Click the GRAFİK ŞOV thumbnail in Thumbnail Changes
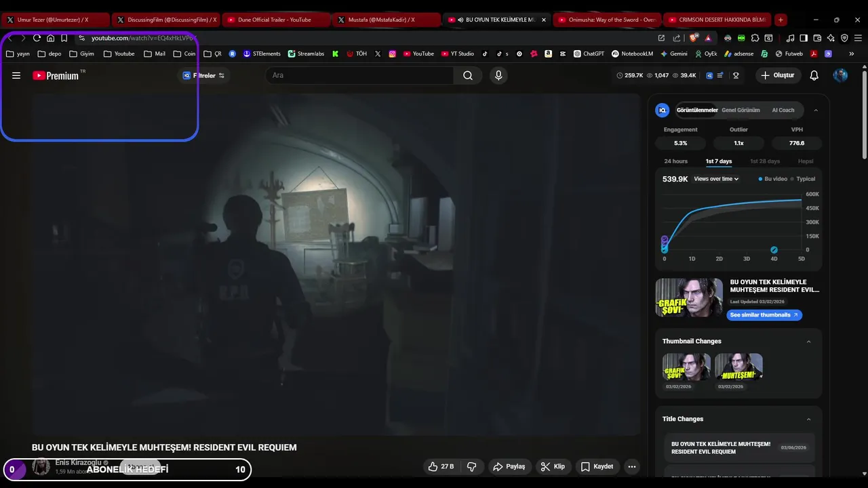Screen dimensions: 868x488 (x=686, y=367)
